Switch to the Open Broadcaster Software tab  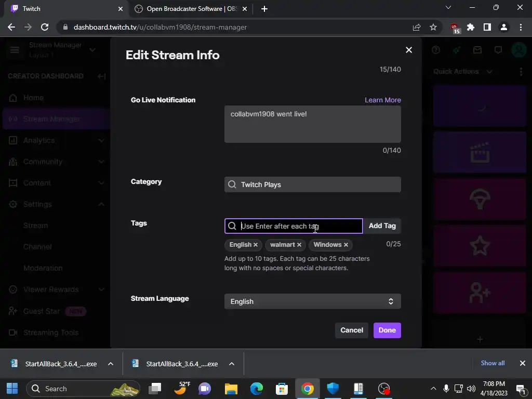[x=192, y=9]
